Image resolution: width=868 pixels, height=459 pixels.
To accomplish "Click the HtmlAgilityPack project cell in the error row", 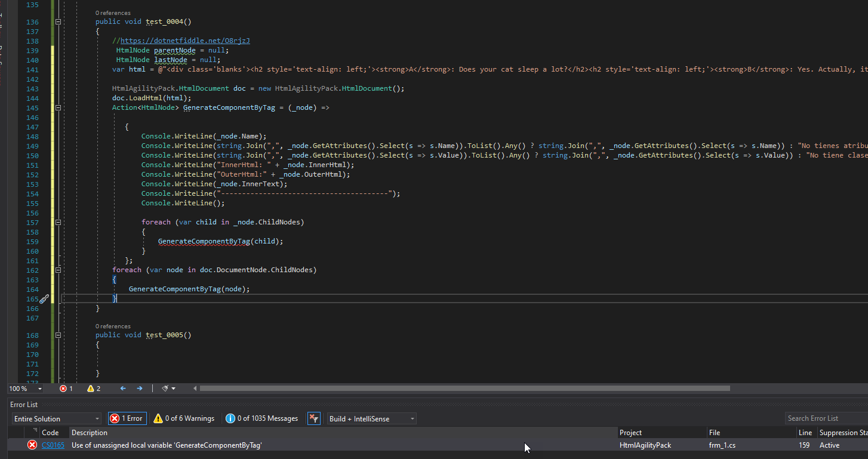I will tap(645, 445).
